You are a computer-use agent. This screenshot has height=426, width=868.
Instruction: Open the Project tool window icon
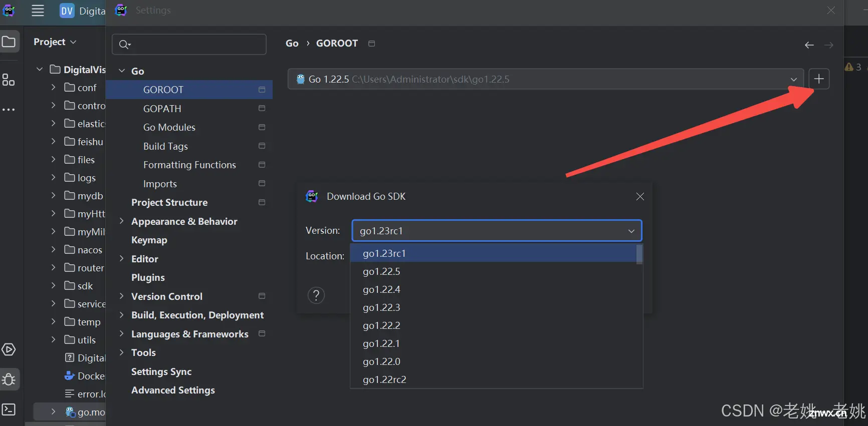coord(9,42)
